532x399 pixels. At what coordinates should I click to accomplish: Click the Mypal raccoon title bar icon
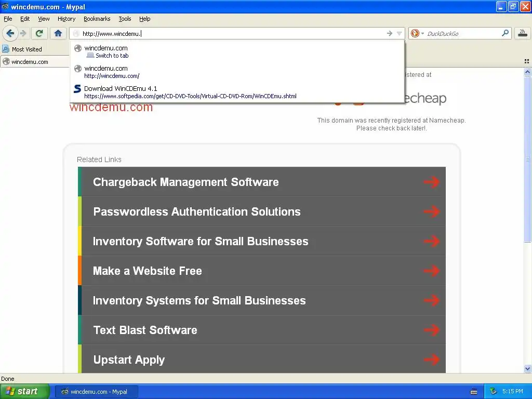(5, 6)
